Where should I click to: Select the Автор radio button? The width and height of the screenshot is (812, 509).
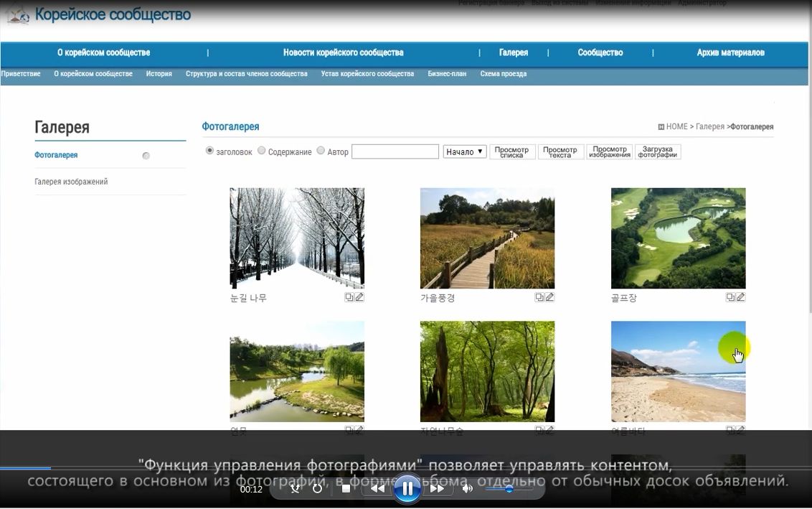coord(321,151)
